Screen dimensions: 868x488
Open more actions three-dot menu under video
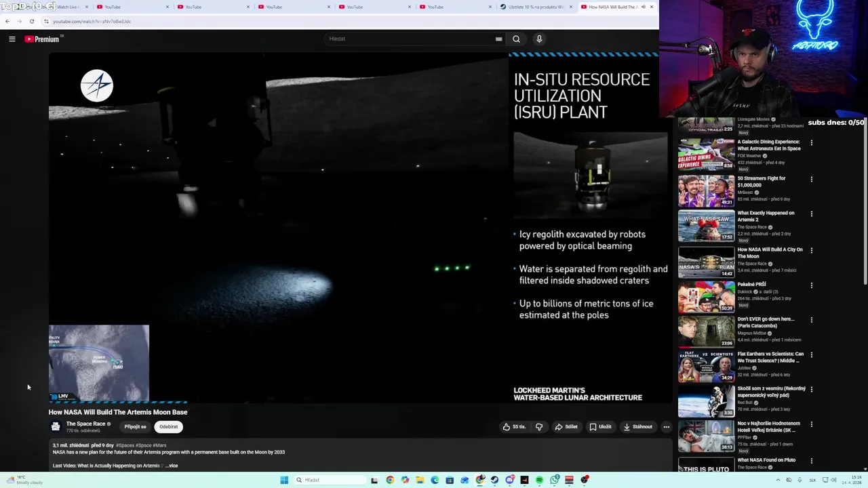tap(667, 427)
